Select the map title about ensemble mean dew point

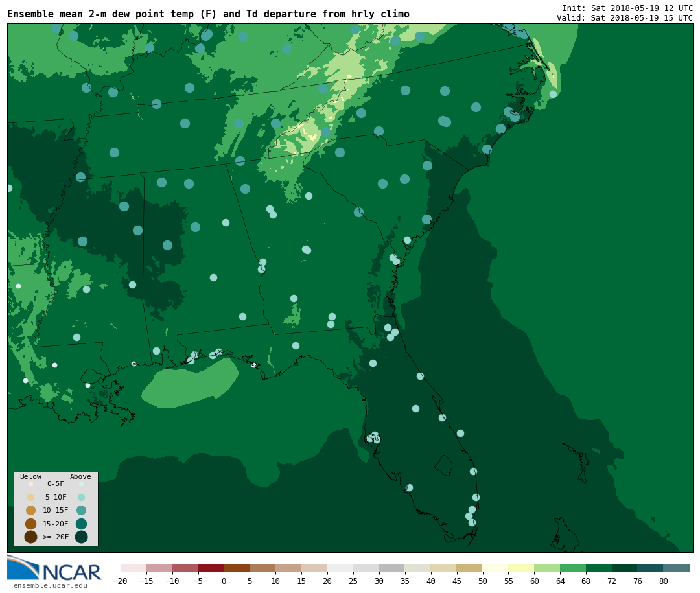[x=208, y=14]
